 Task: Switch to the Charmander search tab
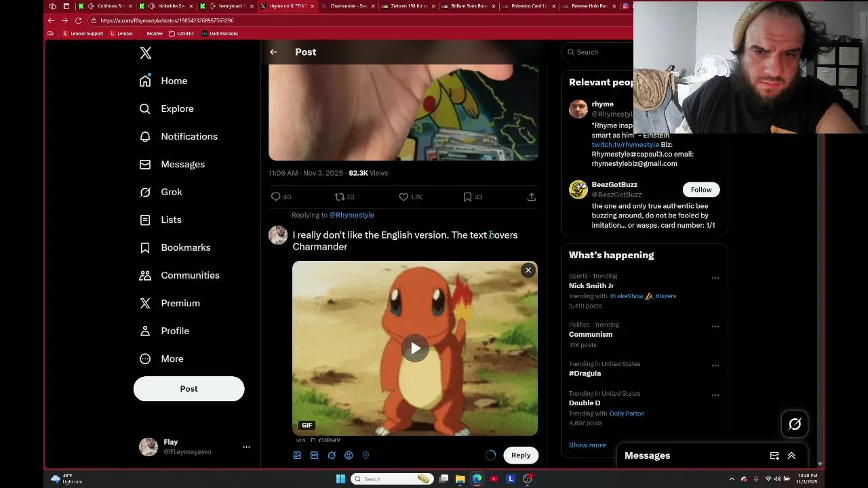pos(347,6)
